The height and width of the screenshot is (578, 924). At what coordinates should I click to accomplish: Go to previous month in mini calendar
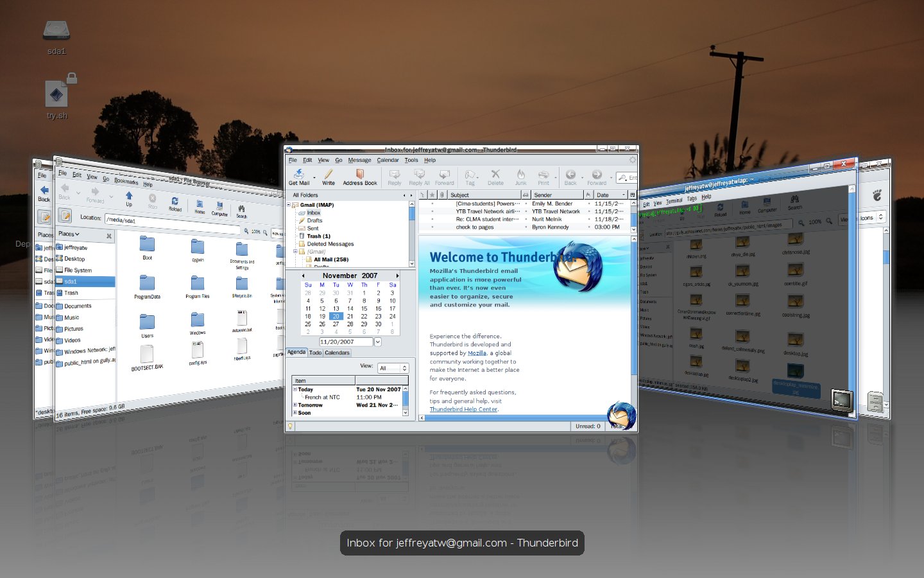tap(303, 276)
